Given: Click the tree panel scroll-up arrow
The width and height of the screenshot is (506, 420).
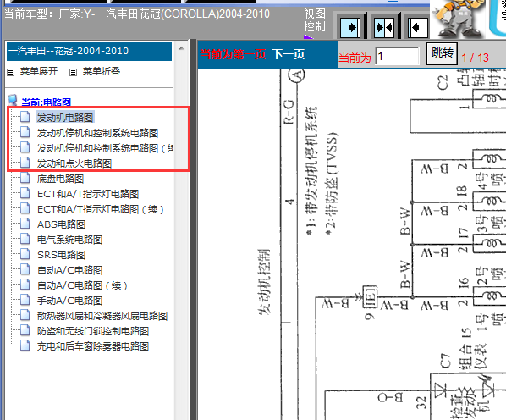Looking at the screenshot, I should [x=181, y=49].
